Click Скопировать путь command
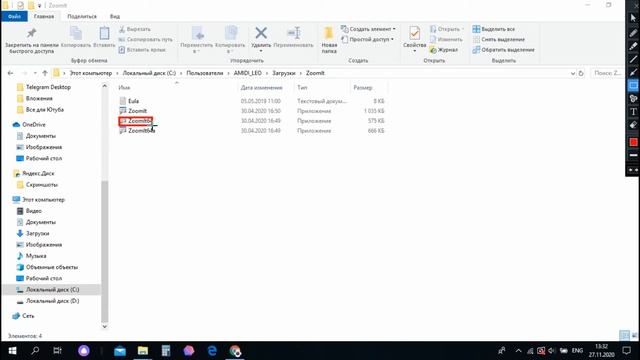The image size is (640, 360). [x=146, y=40]
